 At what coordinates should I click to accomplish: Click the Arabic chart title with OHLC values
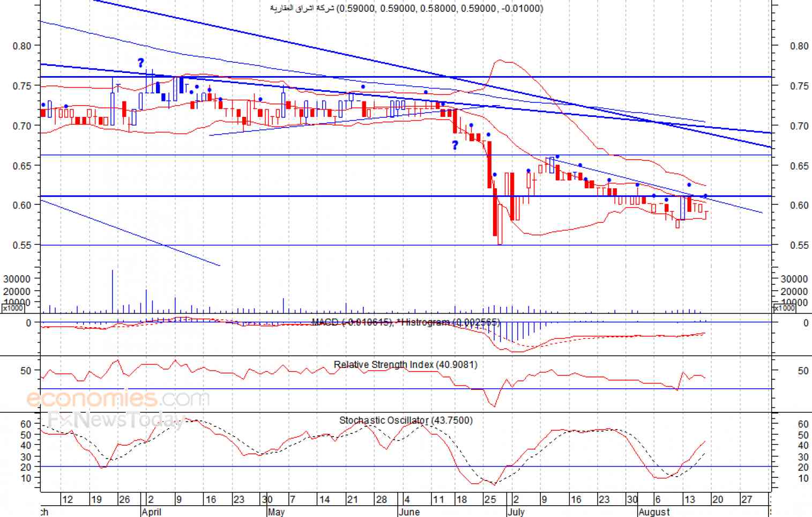click(x=407, y=8)
